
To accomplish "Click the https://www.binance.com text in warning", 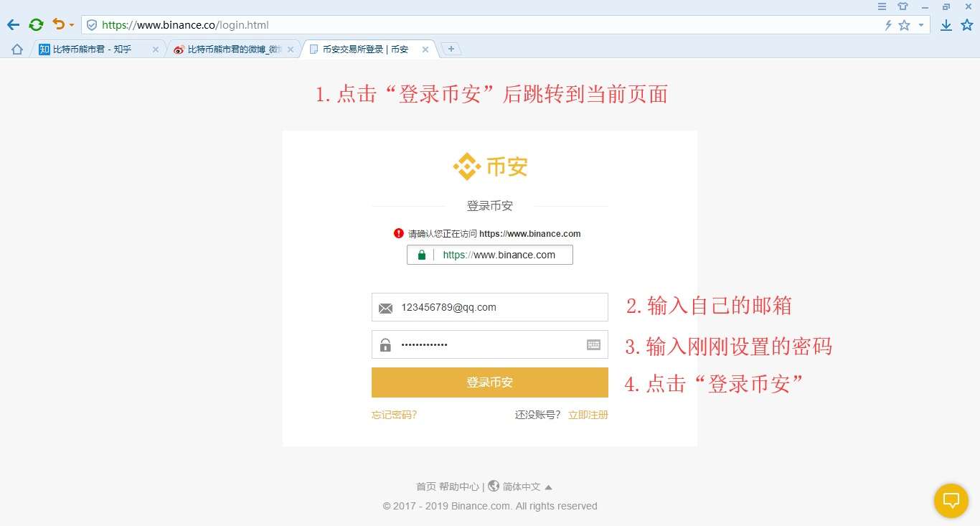I will point(530,234).
